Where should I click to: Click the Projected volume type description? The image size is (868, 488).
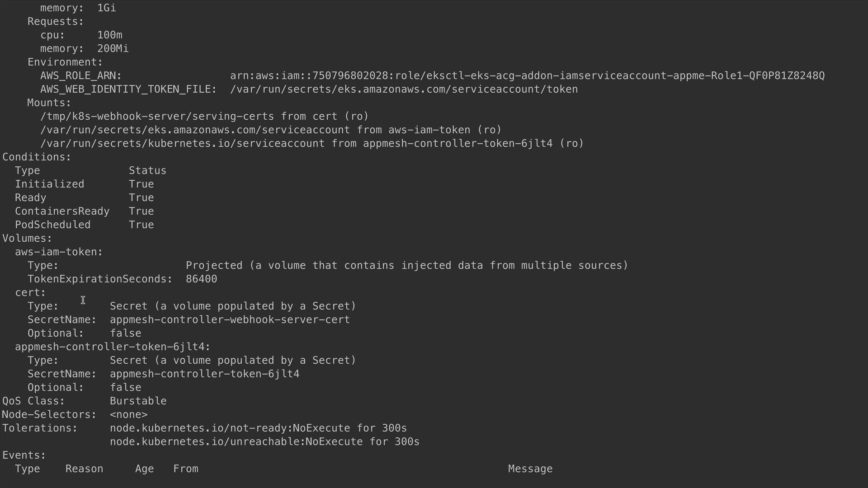click(x=407, y=266)
